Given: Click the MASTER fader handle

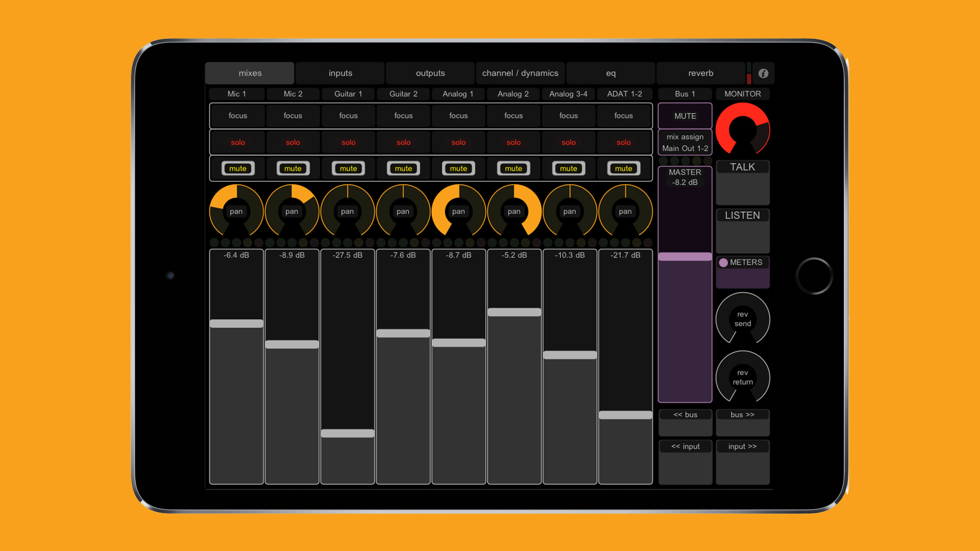Looking at the screenshot, I should point(685,256).
